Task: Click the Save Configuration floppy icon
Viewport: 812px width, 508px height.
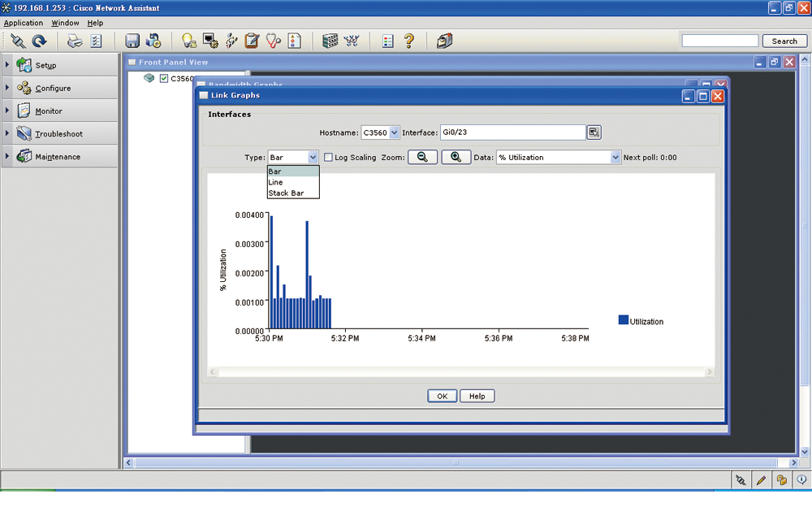Action: (132, 41)
